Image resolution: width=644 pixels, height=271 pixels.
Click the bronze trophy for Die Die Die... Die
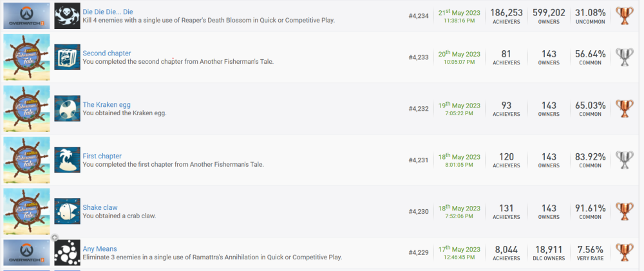click(x=624, y=15)
